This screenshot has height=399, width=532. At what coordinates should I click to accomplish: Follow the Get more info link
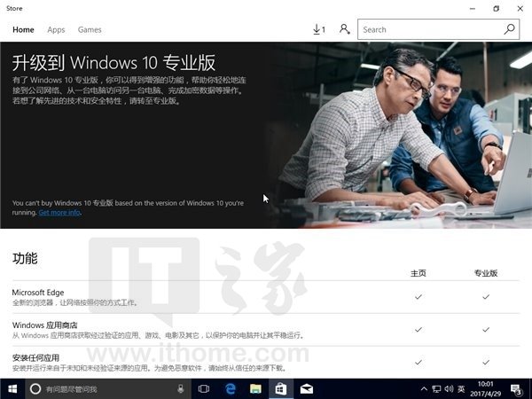[x=59, y=213]
